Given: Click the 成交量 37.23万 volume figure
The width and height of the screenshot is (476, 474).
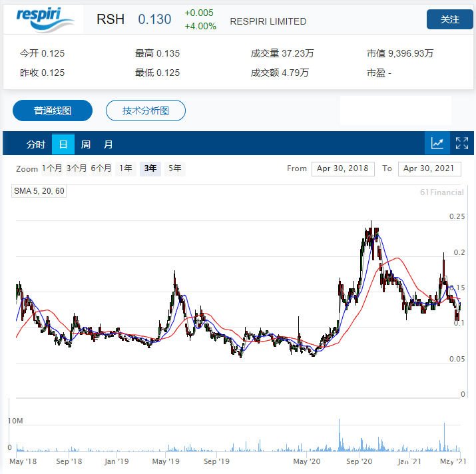Looking at the screenshot, I should [282, 53].
